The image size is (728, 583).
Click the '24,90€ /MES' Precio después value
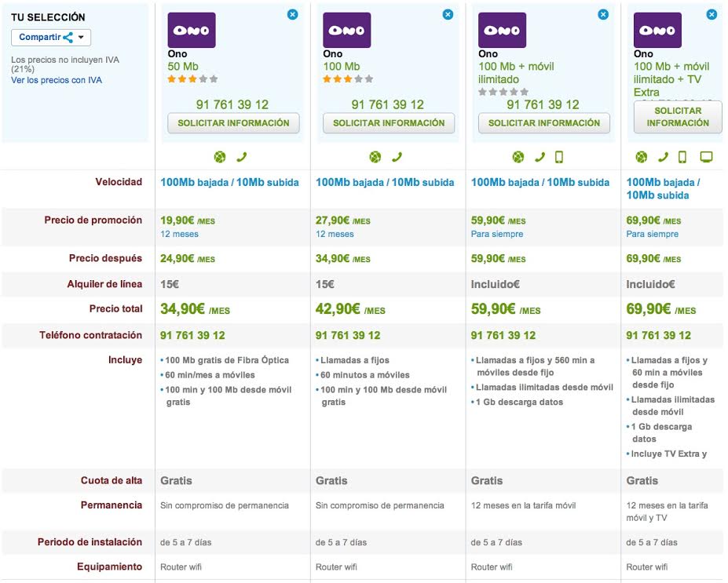click(188, 259)
